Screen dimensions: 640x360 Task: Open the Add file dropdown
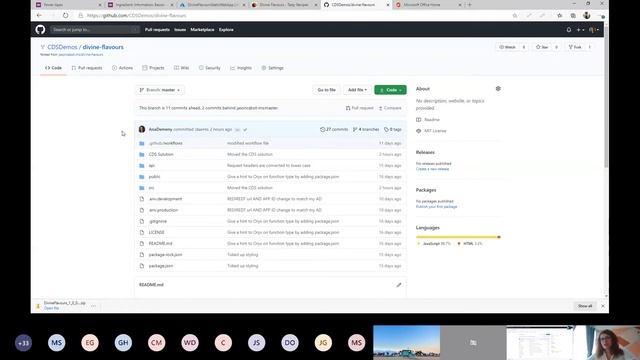358,90
